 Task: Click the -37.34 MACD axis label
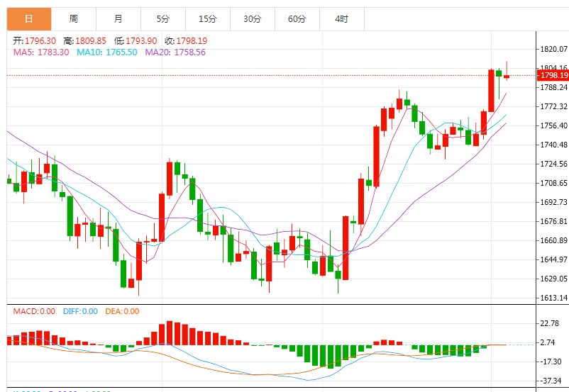click(x=551, y=381)
